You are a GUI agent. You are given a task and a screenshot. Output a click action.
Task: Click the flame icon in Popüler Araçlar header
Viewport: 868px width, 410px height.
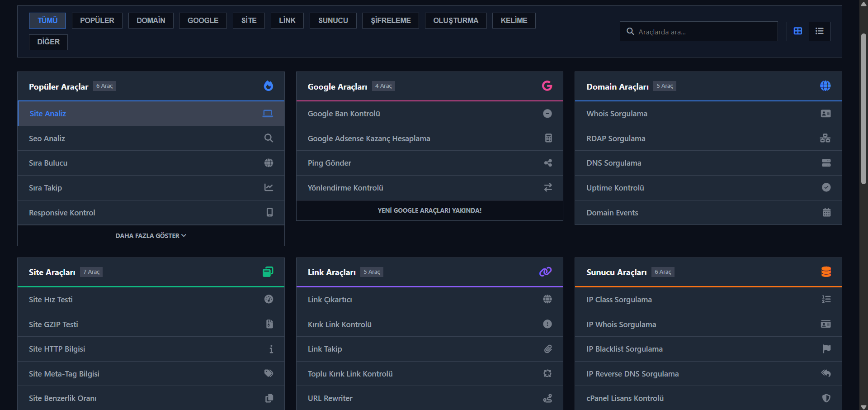pos(269,86)
